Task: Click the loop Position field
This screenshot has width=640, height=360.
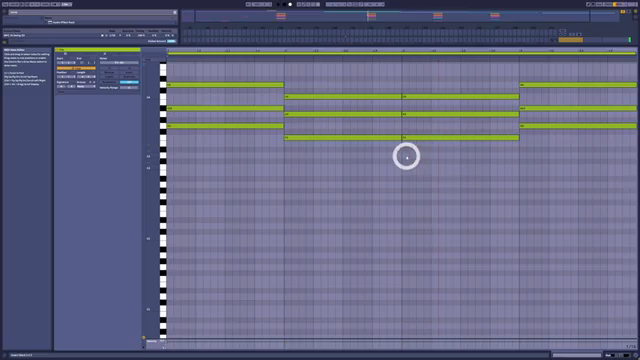Action: (x=66, y=76)
